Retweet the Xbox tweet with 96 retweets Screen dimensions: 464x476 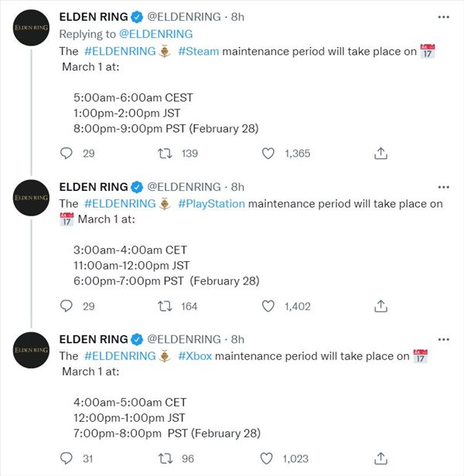click(x=165, y=458)
